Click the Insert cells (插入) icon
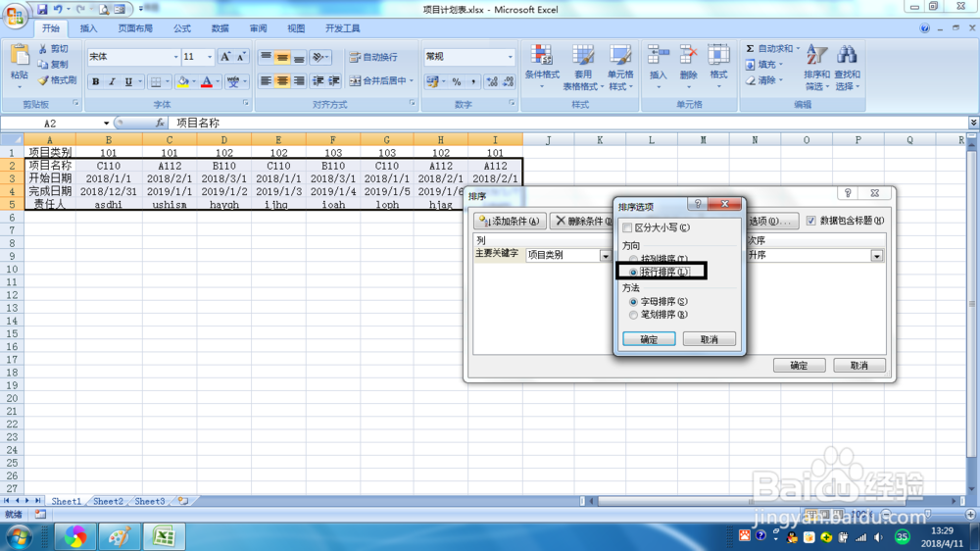980x551 pixels. (x=659, y=56)
